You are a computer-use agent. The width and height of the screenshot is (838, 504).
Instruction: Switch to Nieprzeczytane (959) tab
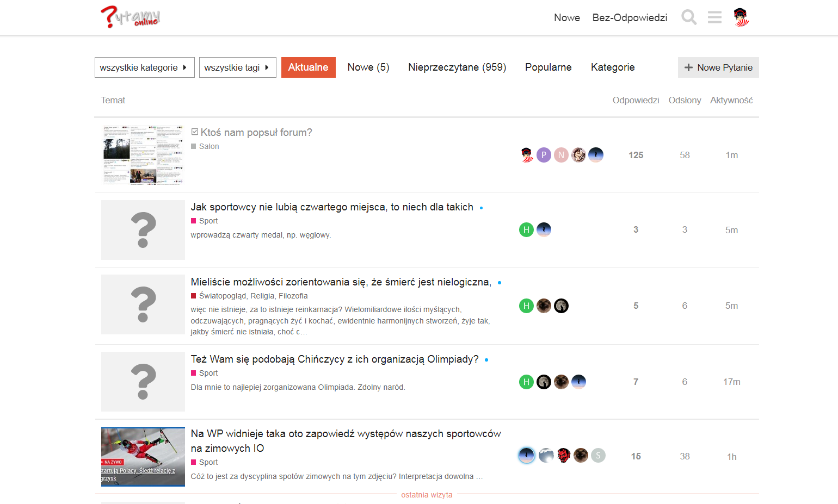click(x=457, y=67)
